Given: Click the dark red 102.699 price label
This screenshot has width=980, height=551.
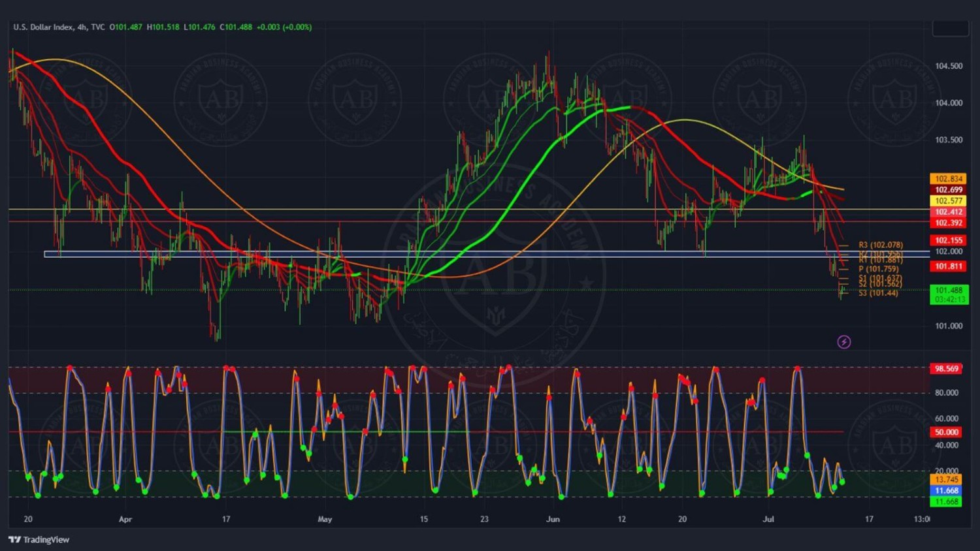Looking at the screenshot, I should (x=948, y=190).
